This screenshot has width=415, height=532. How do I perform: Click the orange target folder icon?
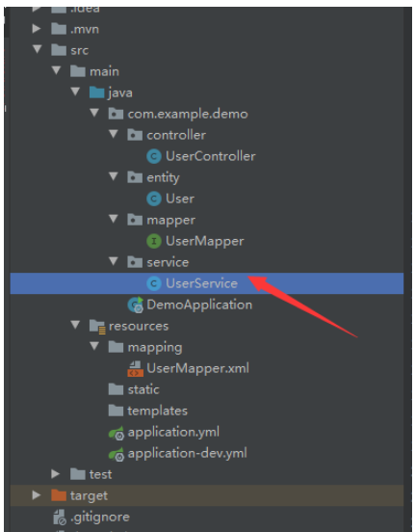[59, 495]
